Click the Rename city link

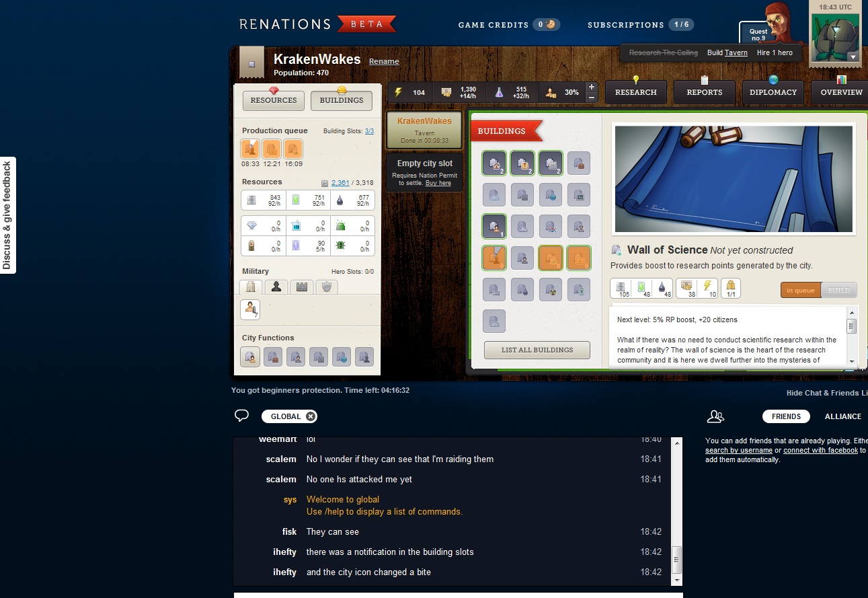[384, 61]
